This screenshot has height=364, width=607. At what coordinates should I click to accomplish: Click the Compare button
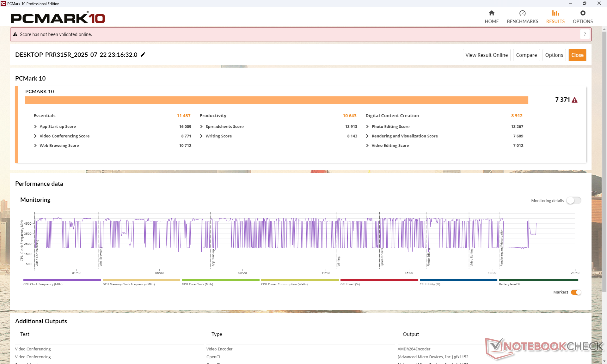526,55
